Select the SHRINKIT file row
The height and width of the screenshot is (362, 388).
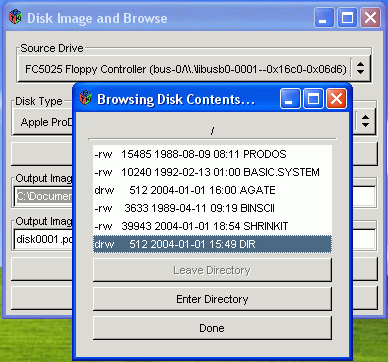(212, 226)
